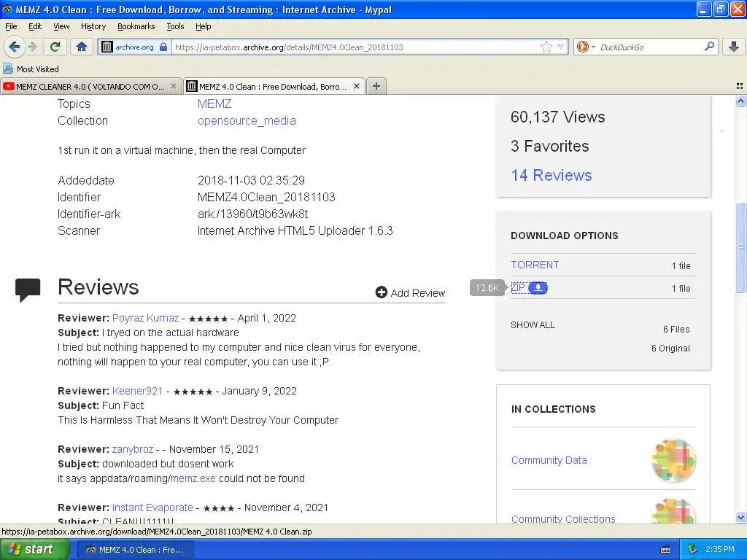Click the padlock security icon in address bar
The image size is (747, 560).
click(x=163, y=47)
